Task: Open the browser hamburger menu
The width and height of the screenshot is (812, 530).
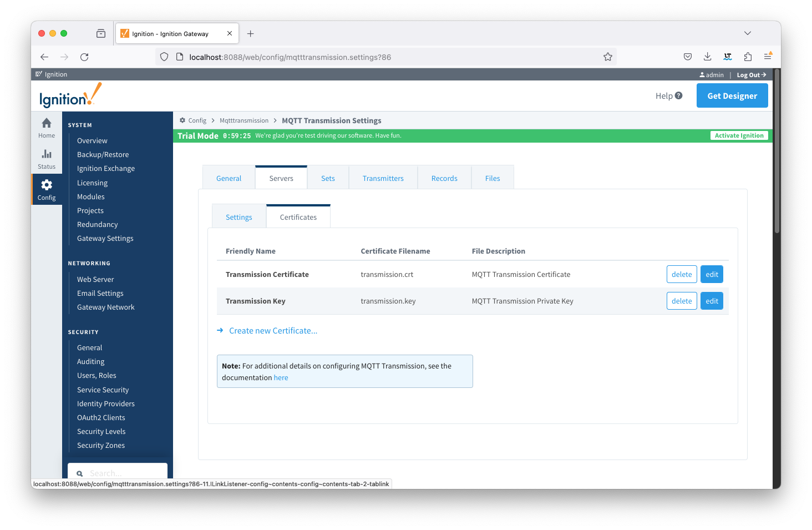Action: tap(768, 57)
